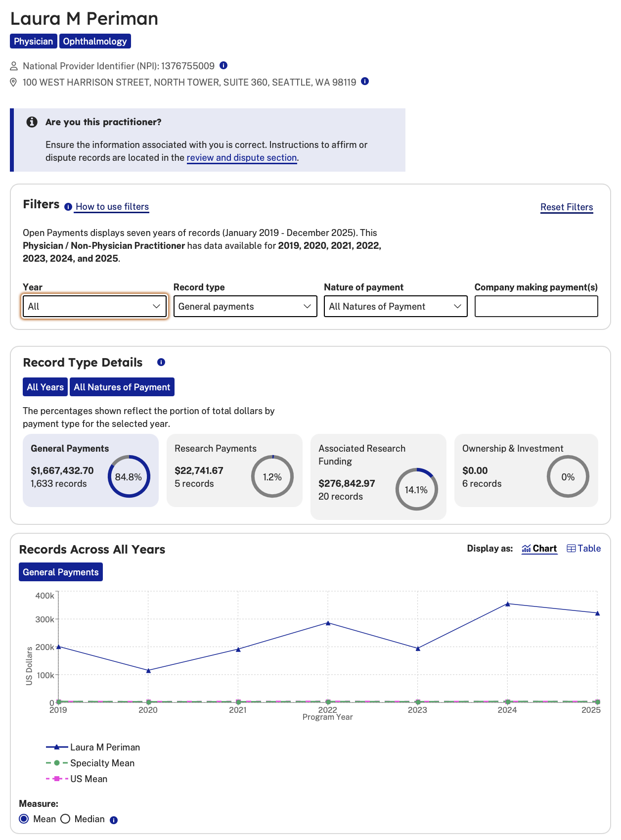This screenshot has height=840, width=621.
Task: Click the 2019 data point on the chart
Action: 58,646
